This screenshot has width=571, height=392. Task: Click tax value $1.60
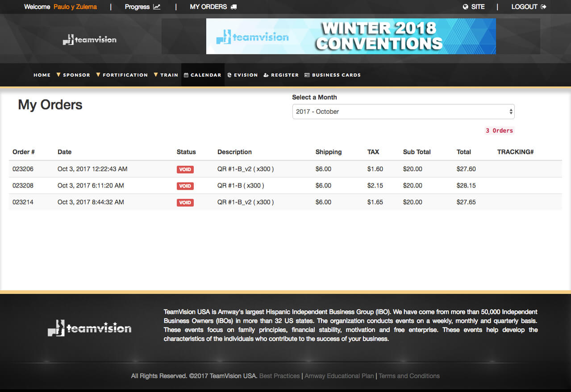(375, 169)
